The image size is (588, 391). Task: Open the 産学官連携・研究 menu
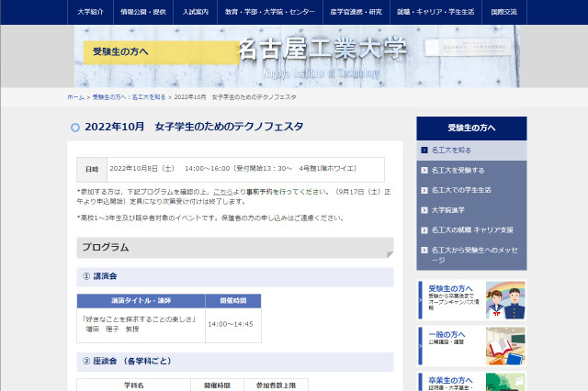pos(356,12)
